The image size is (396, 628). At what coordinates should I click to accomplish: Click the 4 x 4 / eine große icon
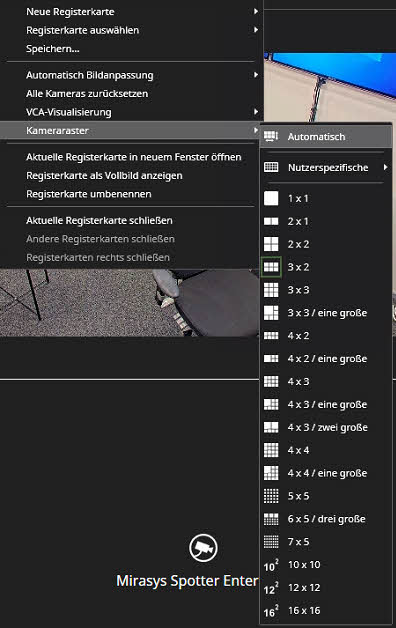[271, 473]
